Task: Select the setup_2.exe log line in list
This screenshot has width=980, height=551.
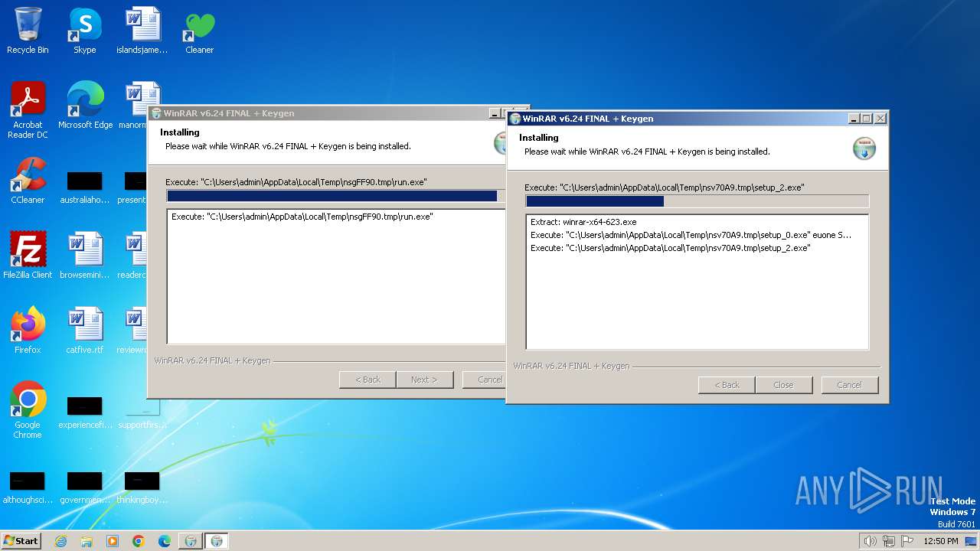Action: point(670,248)
